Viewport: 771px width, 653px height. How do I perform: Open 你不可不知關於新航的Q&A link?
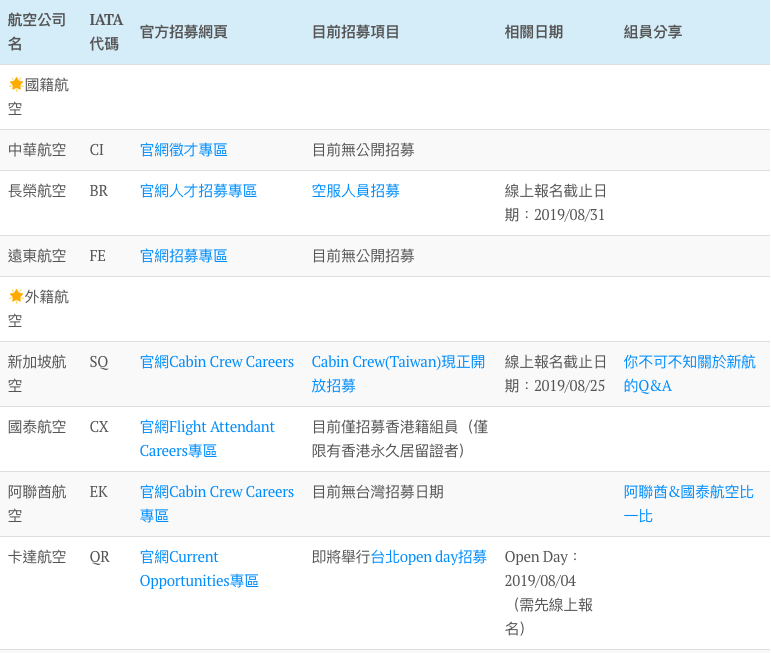[689, 374]
